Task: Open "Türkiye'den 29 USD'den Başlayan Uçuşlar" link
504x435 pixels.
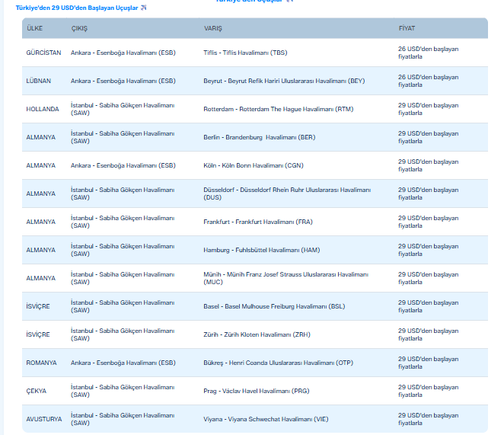Action: pos(77,8)
